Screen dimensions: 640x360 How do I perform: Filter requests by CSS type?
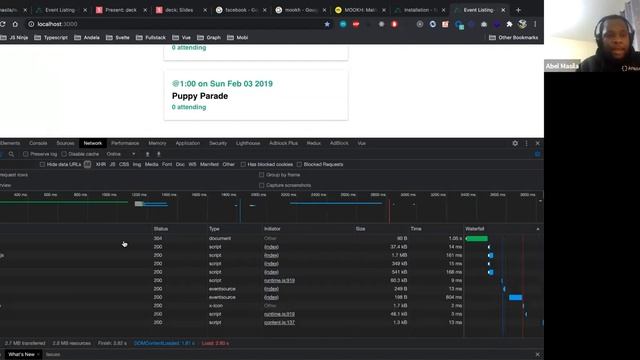coord(124,164)
